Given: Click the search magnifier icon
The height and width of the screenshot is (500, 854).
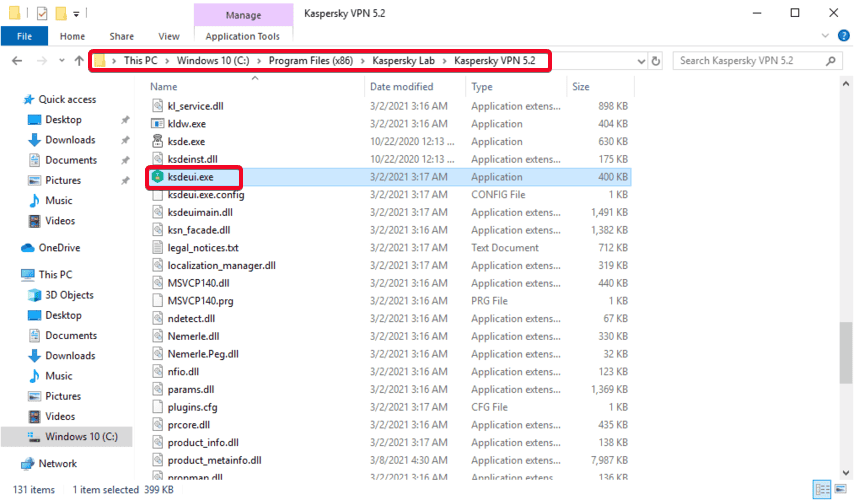Looking at the screenshot, I should [x=831, y=61].
